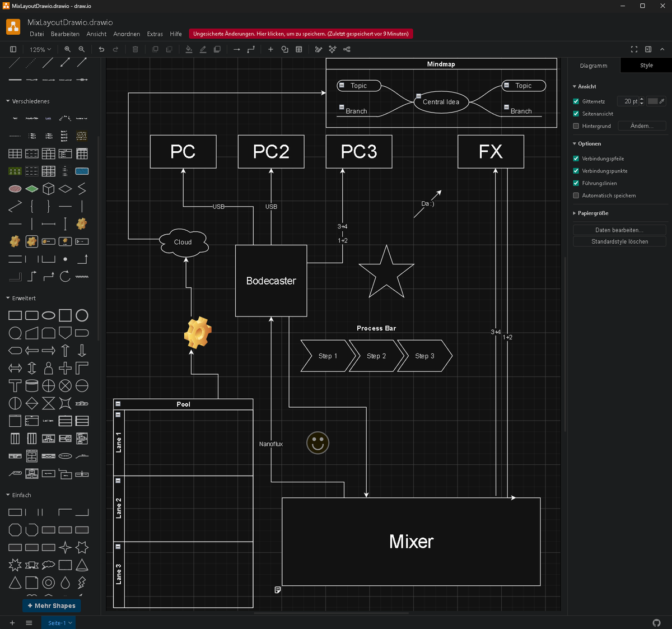Uncheck the Gitternetz checkbox
Image resolution: width=672 pixels, height=629 pixels.
576,101
